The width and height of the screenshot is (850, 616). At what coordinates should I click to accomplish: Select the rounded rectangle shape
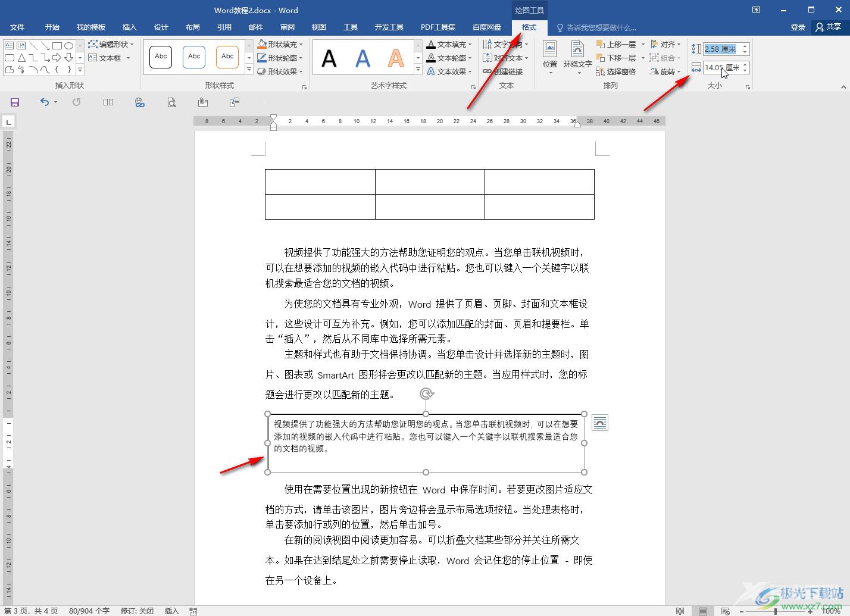tap(9, 57)
